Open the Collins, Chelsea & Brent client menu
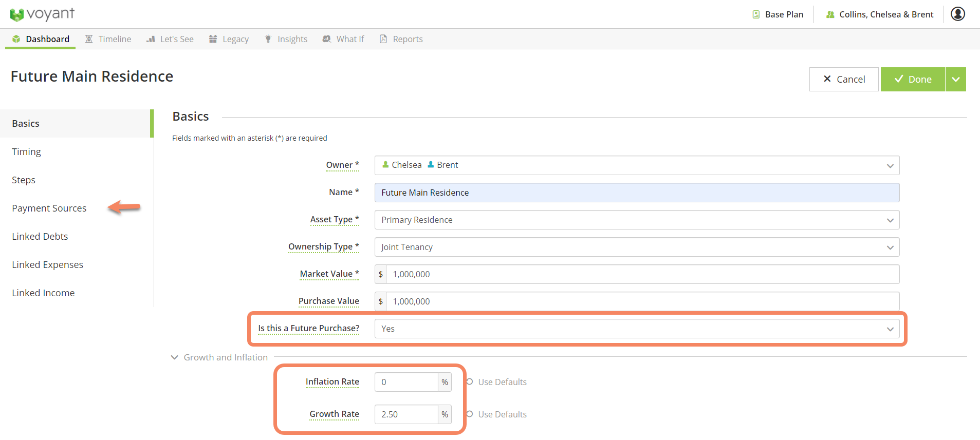Viewport: 980px width, 440px height. pos(879,14)
